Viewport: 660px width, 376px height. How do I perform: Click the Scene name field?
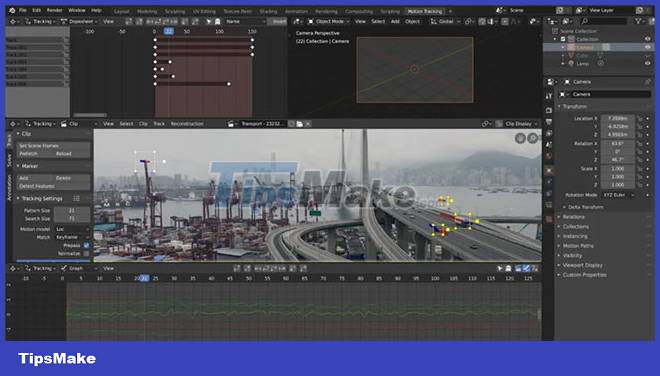tap(532, 10)
